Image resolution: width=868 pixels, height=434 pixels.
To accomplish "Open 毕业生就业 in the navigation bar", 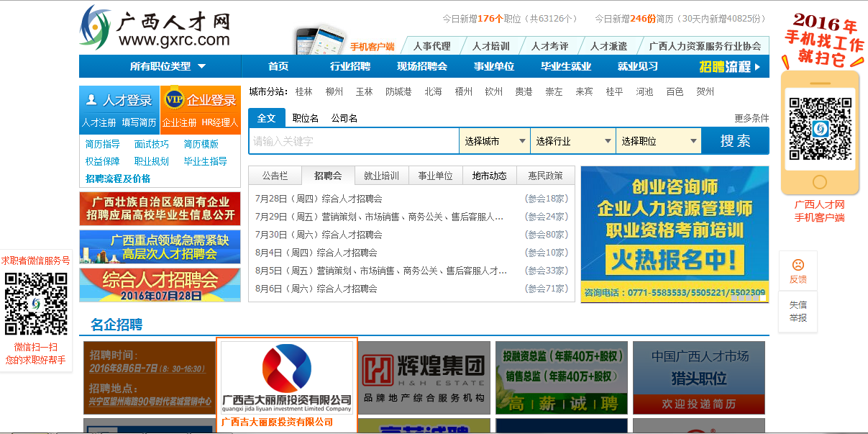I will tap(566, 66).
